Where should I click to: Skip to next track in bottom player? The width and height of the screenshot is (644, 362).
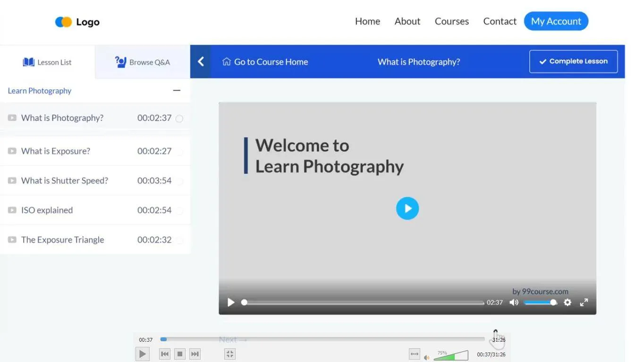[195, 354]
